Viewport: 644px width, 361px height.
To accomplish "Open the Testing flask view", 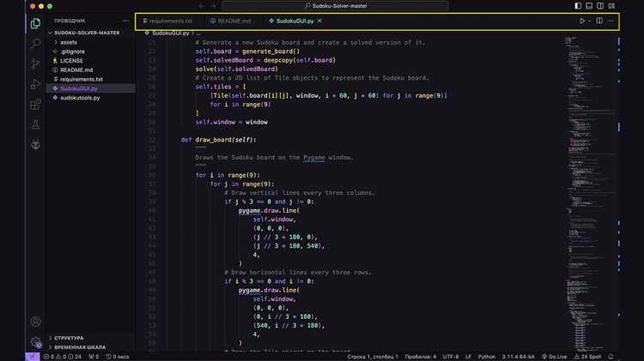I will point(35,124).
